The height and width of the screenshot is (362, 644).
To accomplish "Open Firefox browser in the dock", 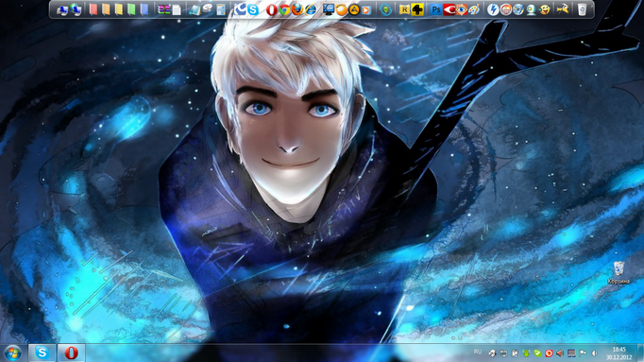I will [x=297, y=9].
